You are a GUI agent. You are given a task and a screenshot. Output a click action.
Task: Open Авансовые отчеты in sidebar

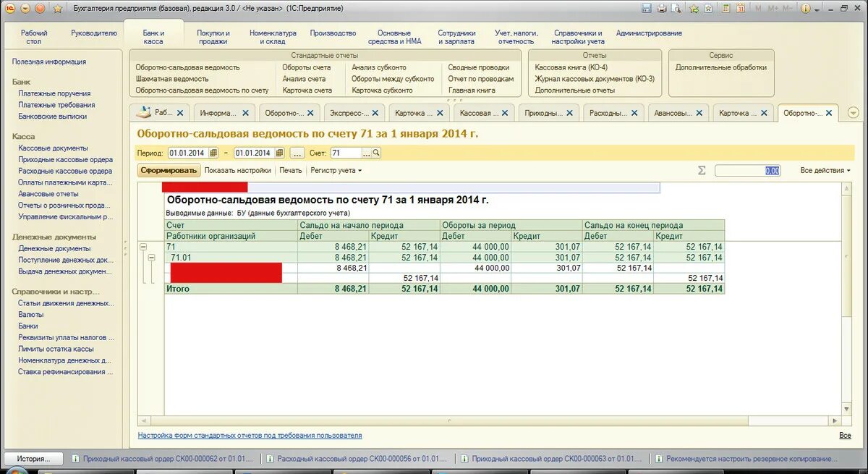click(48, 194)
